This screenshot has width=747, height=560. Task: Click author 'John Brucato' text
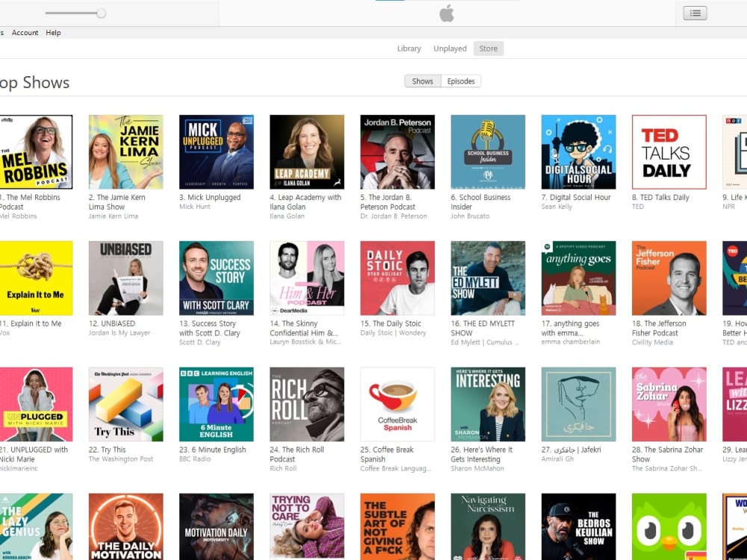tap(470, 217)
